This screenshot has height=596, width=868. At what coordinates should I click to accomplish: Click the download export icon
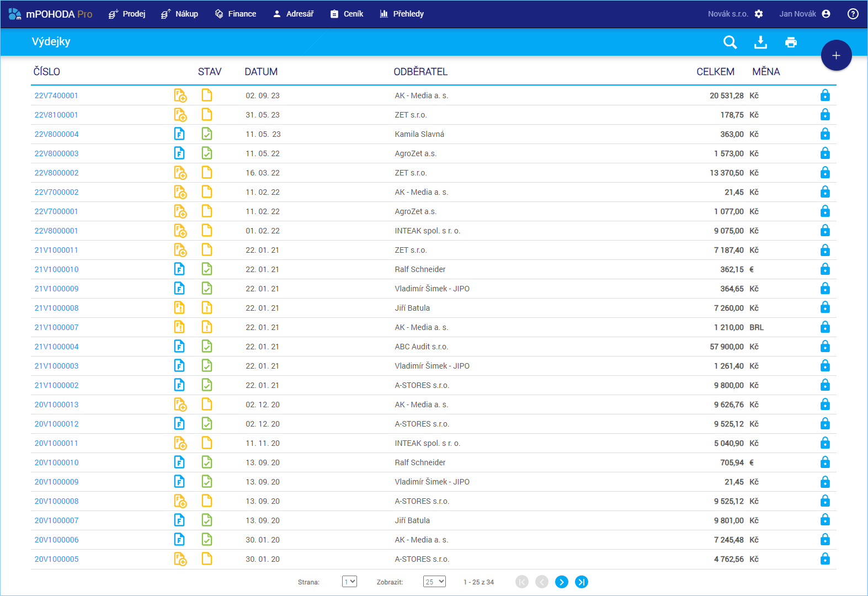pos(760,42)
